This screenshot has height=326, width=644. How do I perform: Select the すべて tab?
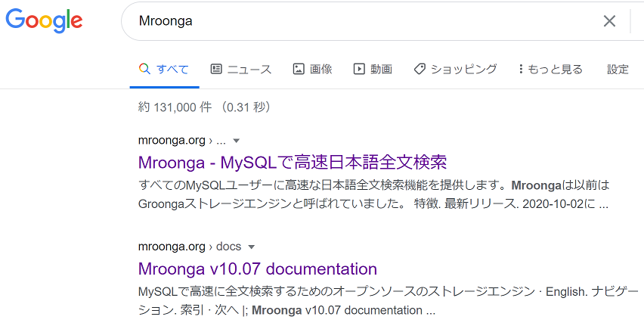pyautogui.click(x=164, y=69)
